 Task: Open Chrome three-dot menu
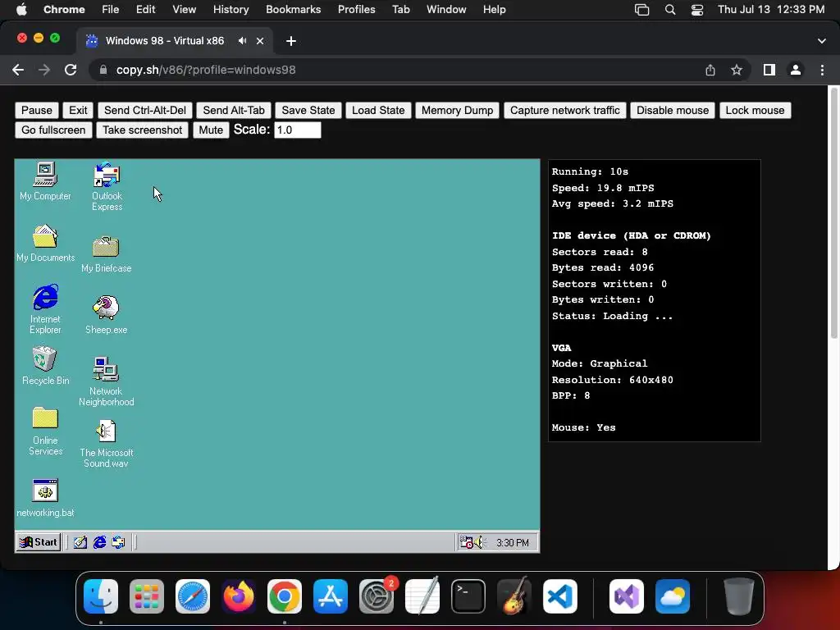[x=822, y=71]
